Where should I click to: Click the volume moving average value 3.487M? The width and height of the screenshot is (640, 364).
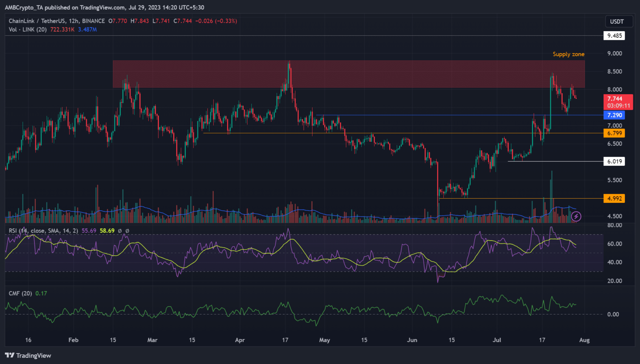[x=87, y=30]
